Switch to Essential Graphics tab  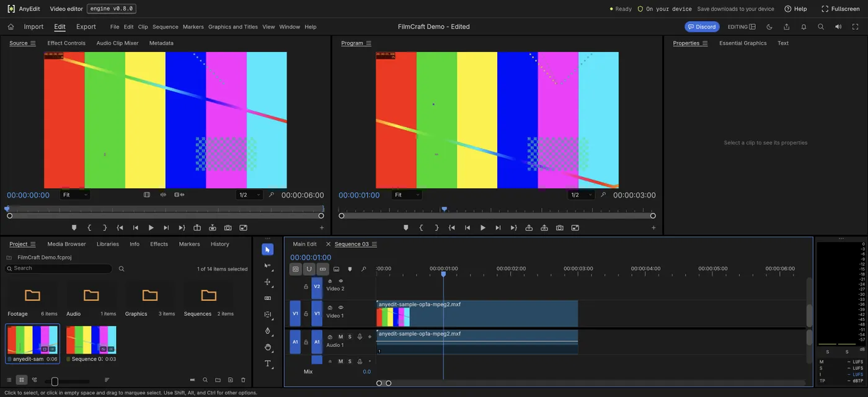coord(743,43)
